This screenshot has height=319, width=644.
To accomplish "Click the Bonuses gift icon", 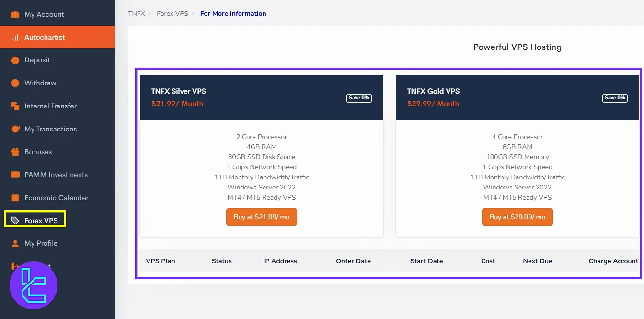I will pos(15,152).
